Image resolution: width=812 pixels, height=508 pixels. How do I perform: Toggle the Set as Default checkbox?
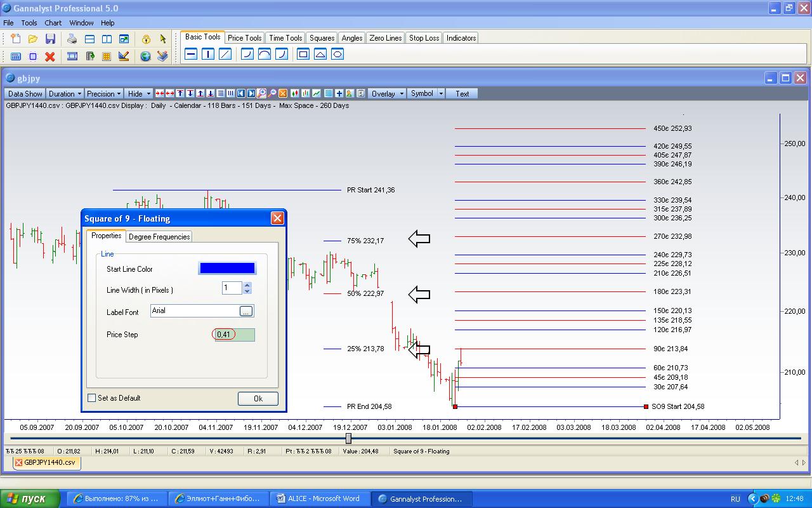[92, 398]
